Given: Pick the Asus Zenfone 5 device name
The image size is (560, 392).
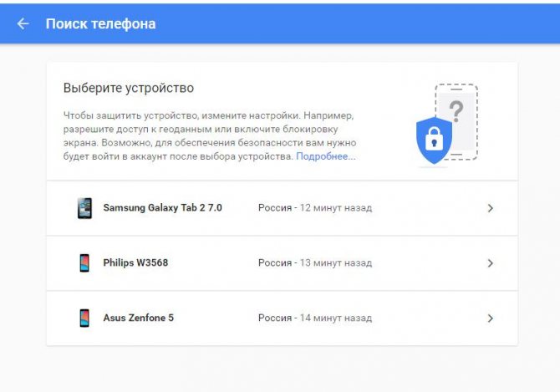Looking at the screenshot, I should click(x=138, y=318).
